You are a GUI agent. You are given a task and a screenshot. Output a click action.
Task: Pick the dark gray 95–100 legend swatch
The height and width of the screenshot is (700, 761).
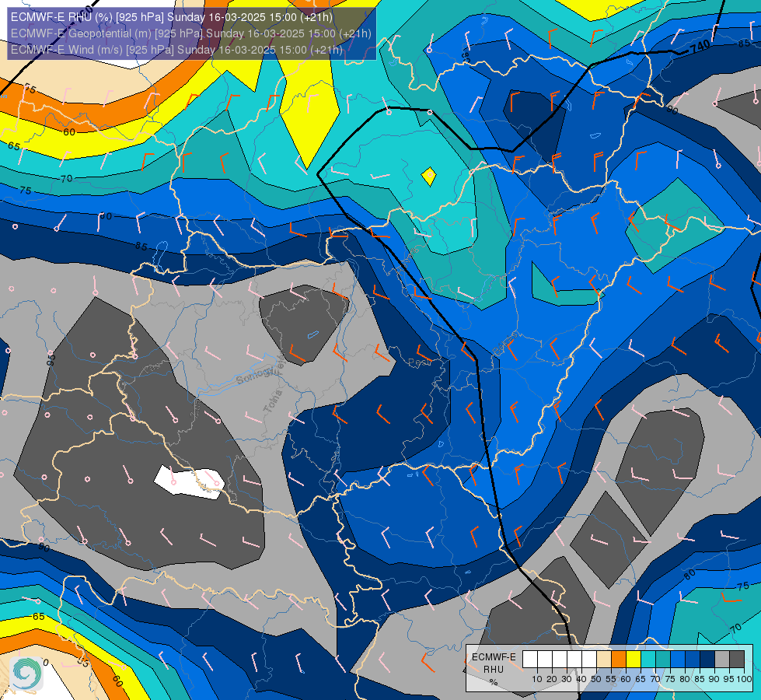pos(737,660)
